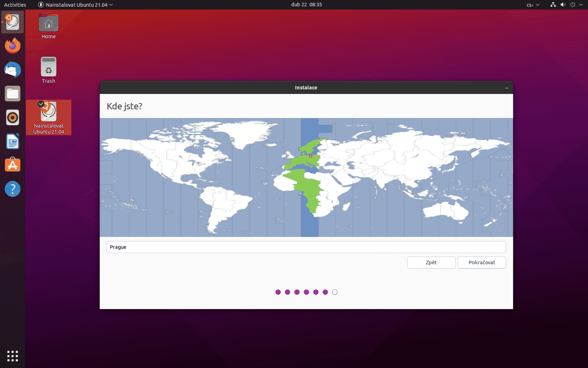The height and width of the screenshot is (368, 588).
Task: Open LibreOffice Writer from the dock
Action: 12,141
